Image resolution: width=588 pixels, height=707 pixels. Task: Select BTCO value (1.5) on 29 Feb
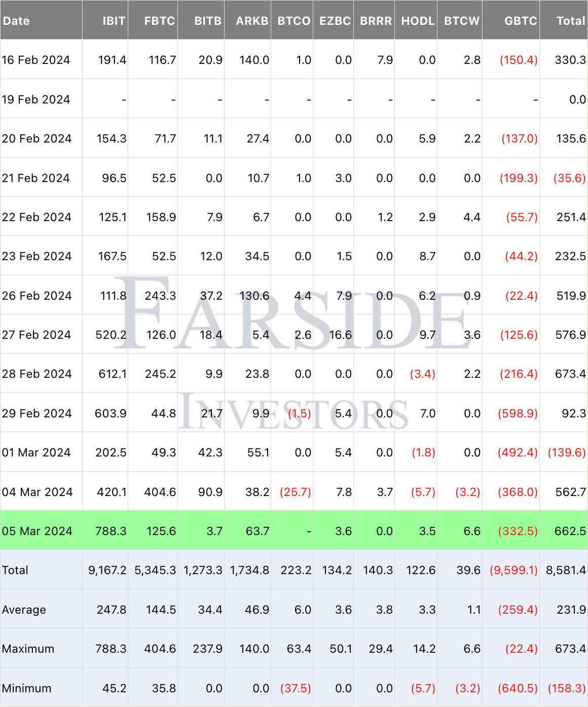pos(300,413)
